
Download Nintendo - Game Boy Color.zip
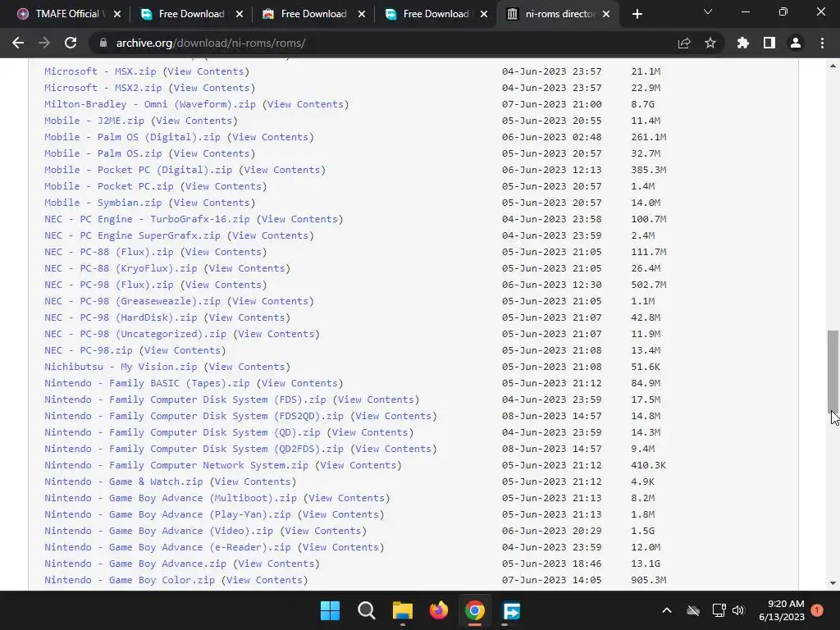pos(130,580)
